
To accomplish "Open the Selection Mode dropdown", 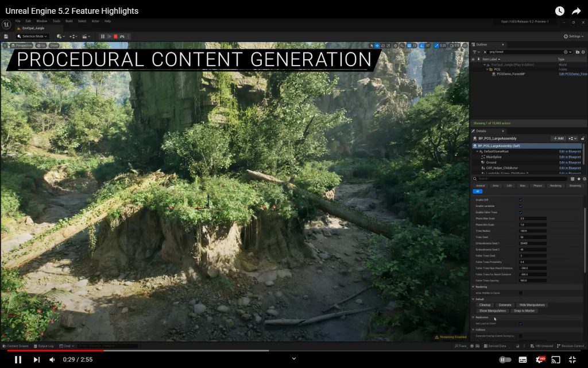I will pyautogui.click(x=33, y=36).
